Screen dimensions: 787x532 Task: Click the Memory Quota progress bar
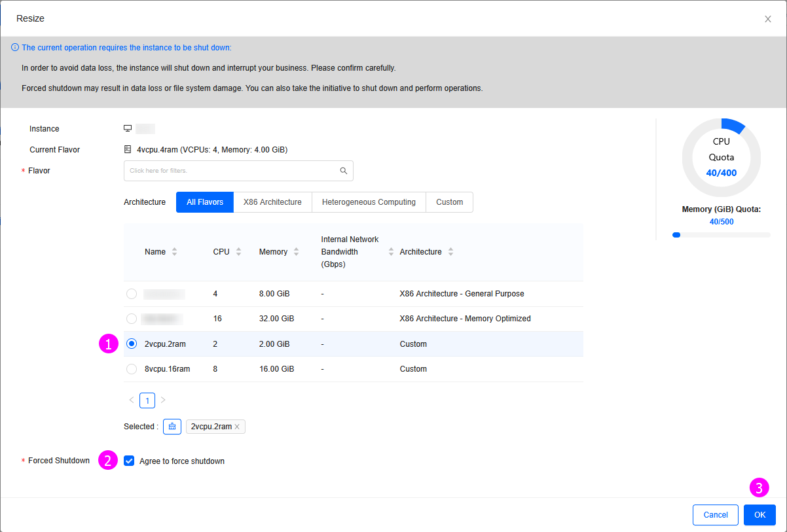(x=722, y=235)
